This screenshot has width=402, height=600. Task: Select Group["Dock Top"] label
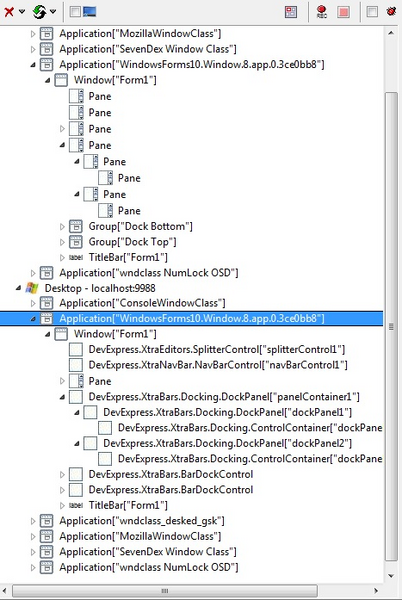coord(133,242)
